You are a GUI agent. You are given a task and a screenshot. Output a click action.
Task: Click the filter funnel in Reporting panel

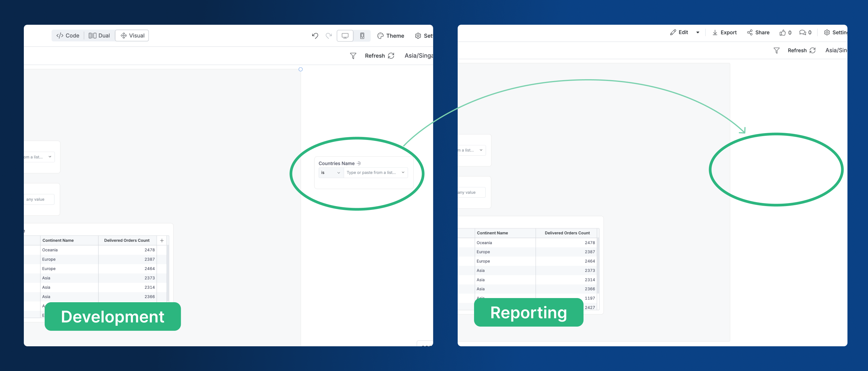pos(776,51)
